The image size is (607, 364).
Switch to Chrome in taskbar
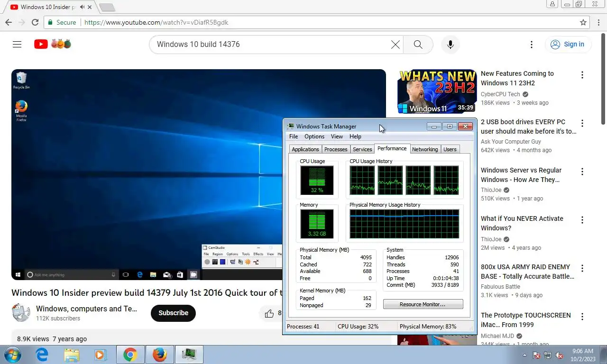[130, 355]
